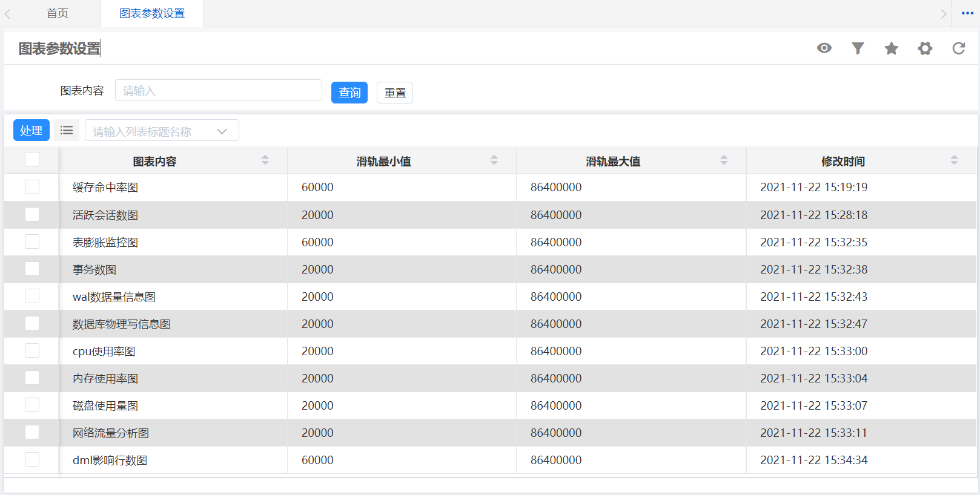This screenshot has width=980, height=495.
Task: Check the wal数据量信息图 row checkbox
Action: point(32,296)
